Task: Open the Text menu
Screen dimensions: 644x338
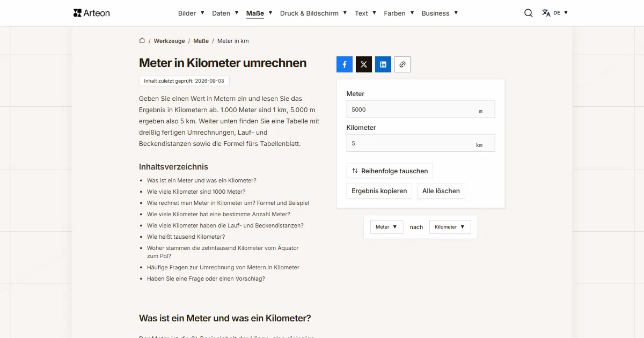Action: click(x=365, y=13)
